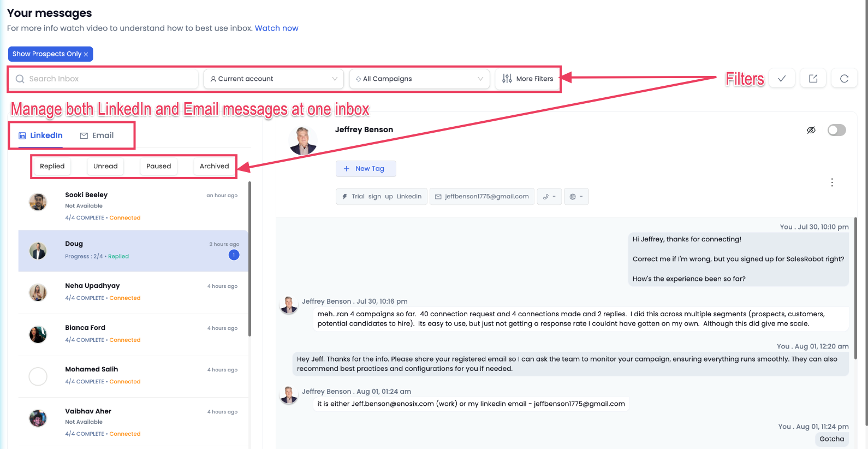Click the jeffbenson1775@gmail.com email chip
The width and height of the screenshot is (868, 449).
point(481,197)
